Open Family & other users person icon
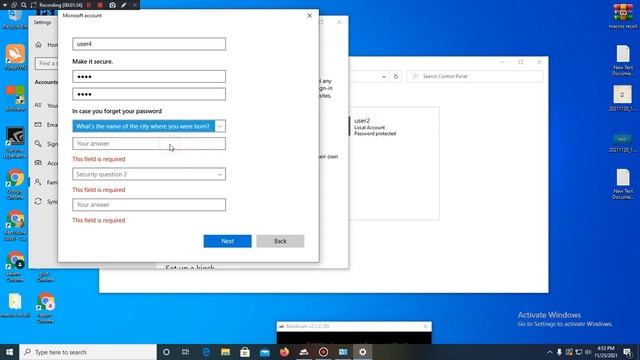The image size is (640, 360). pyautogui.click(x=38, y=182)
